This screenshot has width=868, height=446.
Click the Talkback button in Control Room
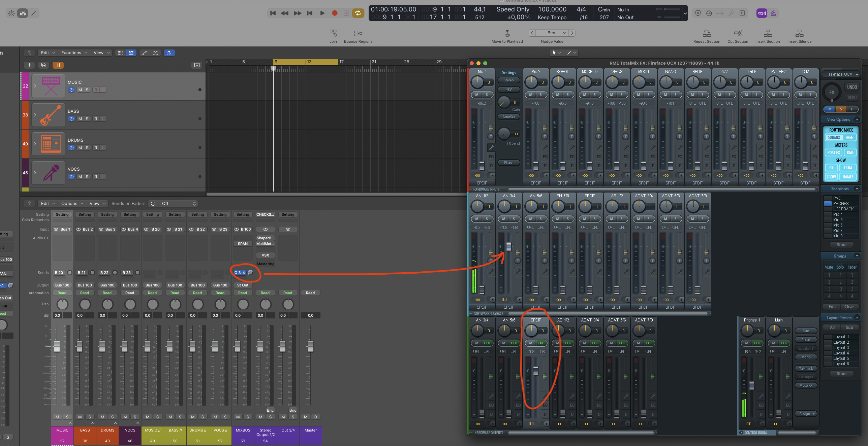point(805,368)
